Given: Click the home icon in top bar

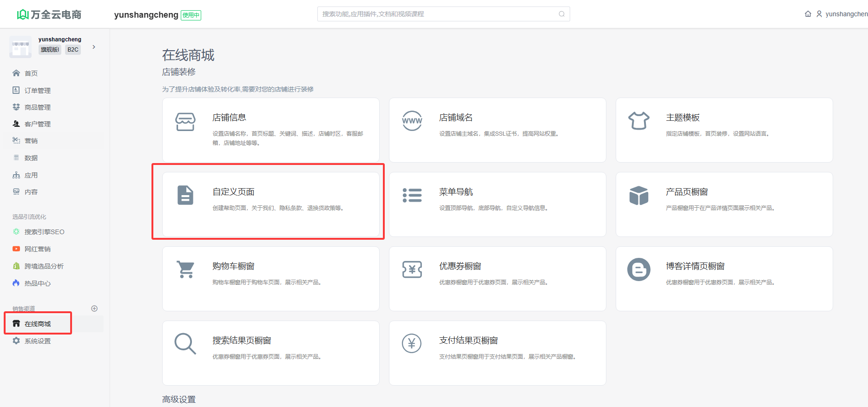Looking at the screenshot, I should point(808,14).
